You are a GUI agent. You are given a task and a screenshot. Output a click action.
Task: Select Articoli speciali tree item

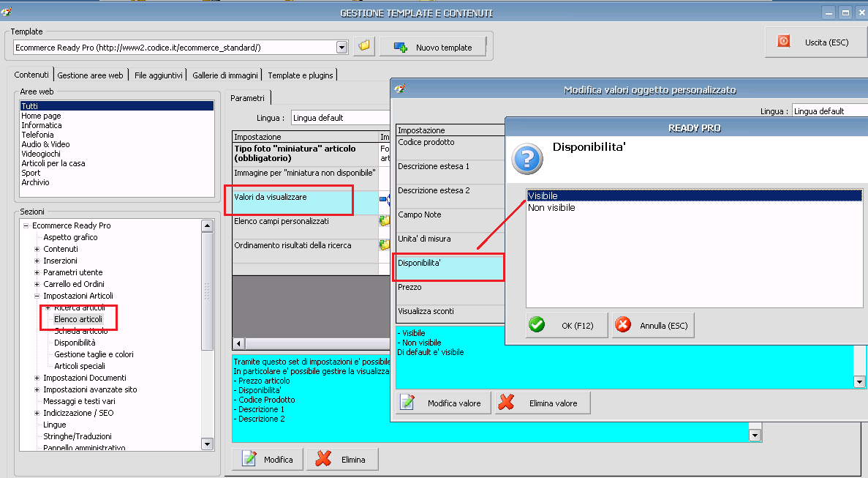click(x=80, y=366)
